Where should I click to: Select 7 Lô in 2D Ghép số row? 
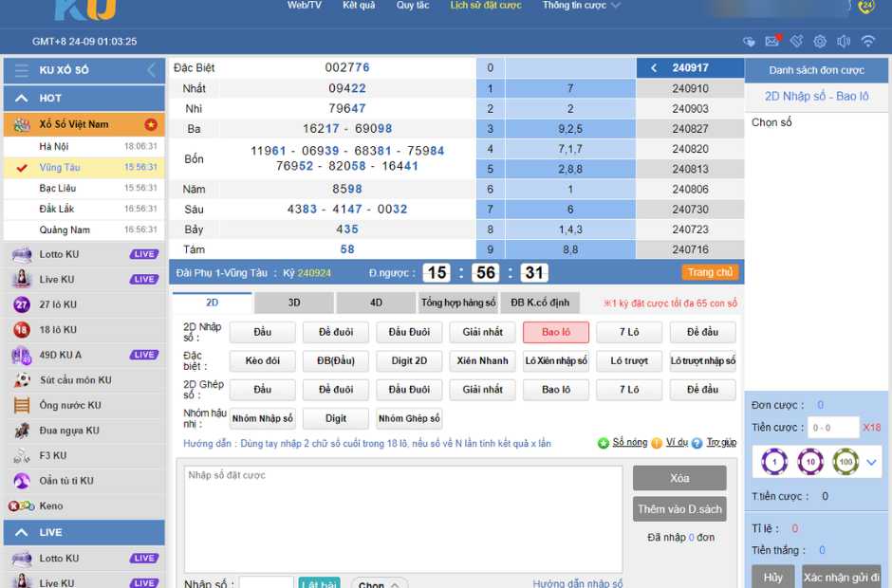coord(629,390)
